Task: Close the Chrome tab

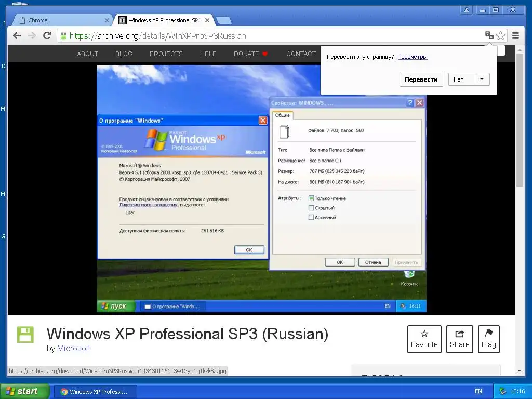Action: click(x=107, y=20)
